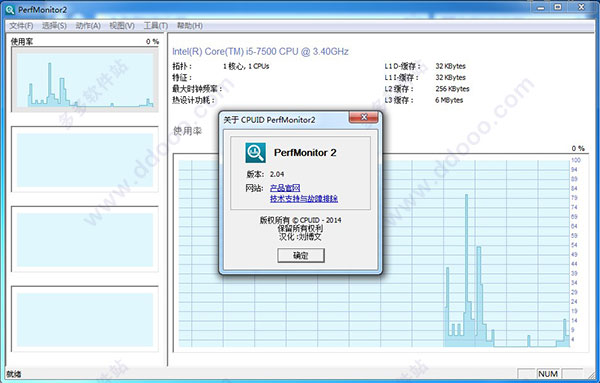Image resolution: width=600 pixels, height=383 pixels.
Task: Click the 32 KBytes value of L1 D-缓存
Action: 450,66
